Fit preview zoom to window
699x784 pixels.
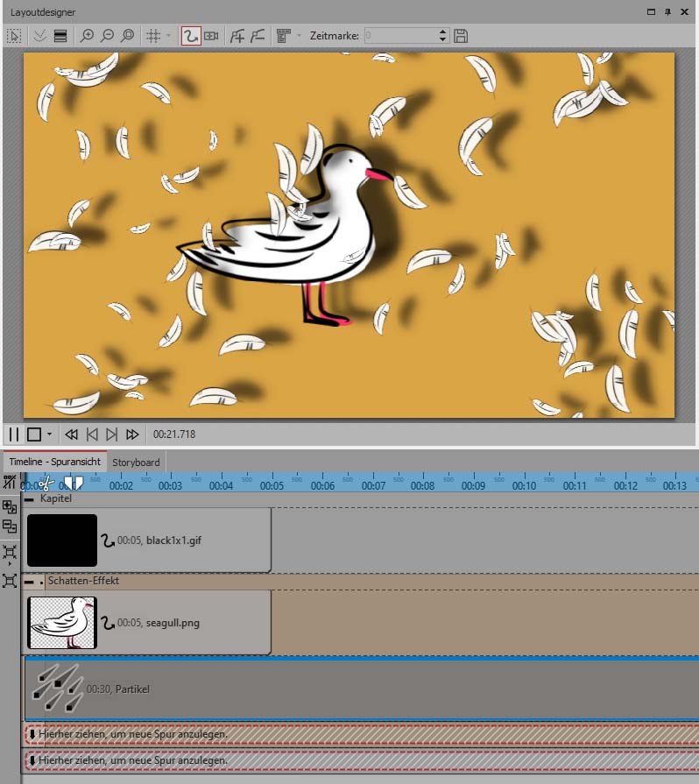(128, 36)
